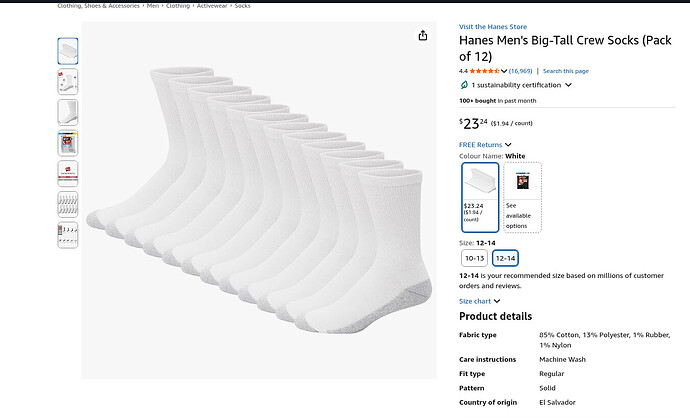Click the 'Search this page' link
Image resolution: width=690 pixels, height=418 pixels.
click(x=566, y=71)
